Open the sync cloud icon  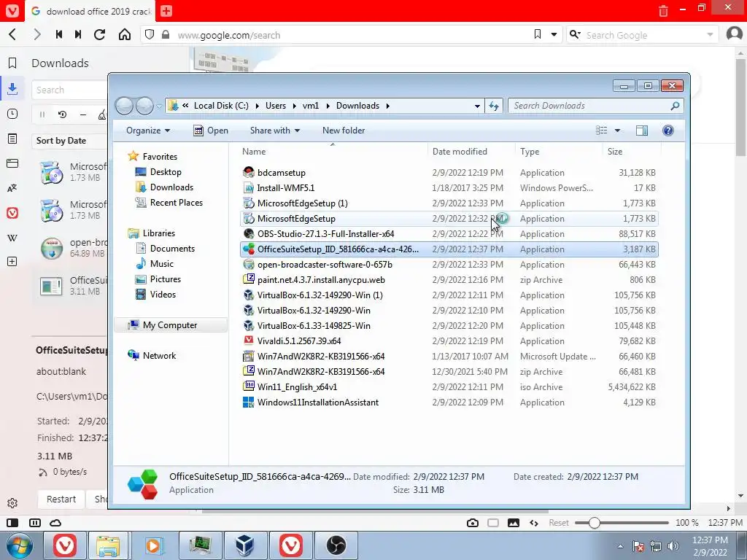pyautogui.click(x=55, y=523)
